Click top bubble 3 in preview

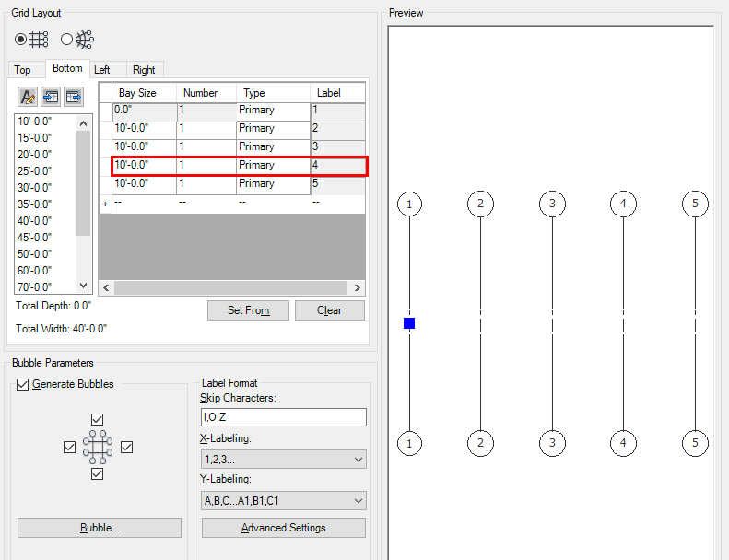pyautogui.click(x=552, y=204)
